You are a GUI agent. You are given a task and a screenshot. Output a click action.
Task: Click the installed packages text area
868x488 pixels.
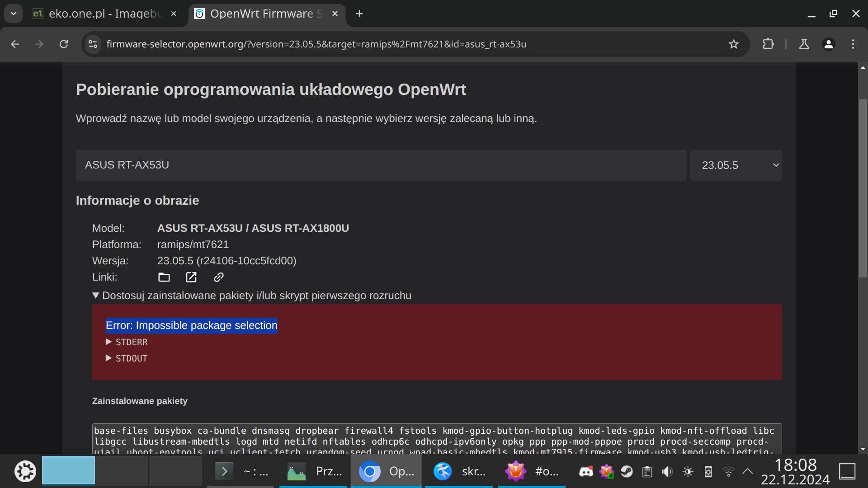[437, 439]
